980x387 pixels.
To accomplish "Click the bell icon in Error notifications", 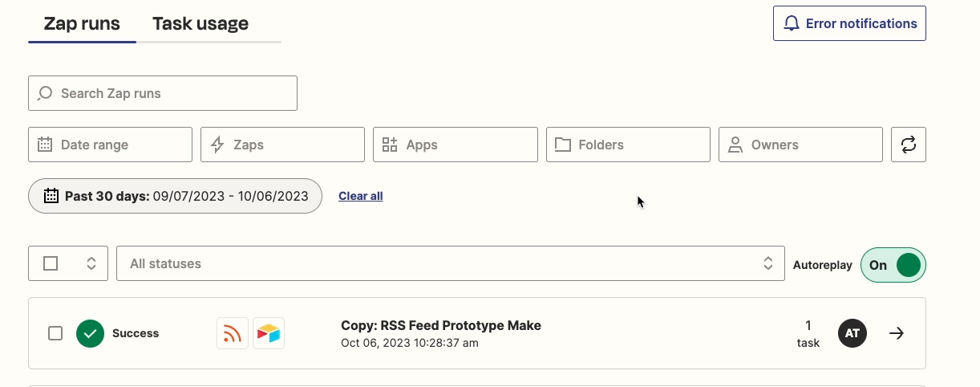I will (792, 23).
